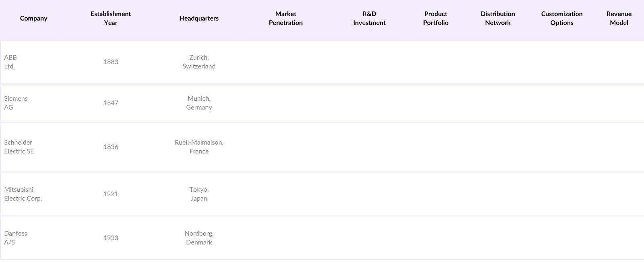The height and width of the screenshot is (263, 644).
Task: Select the Rueil-Malmaison, France headquarters cell
Action: [x=199, y=147]
